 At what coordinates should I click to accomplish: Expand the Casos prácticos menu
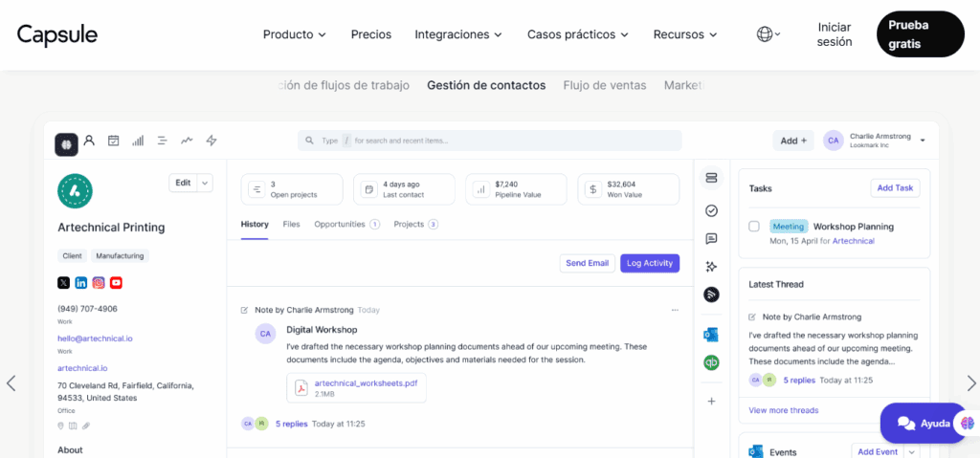point(577,34)
